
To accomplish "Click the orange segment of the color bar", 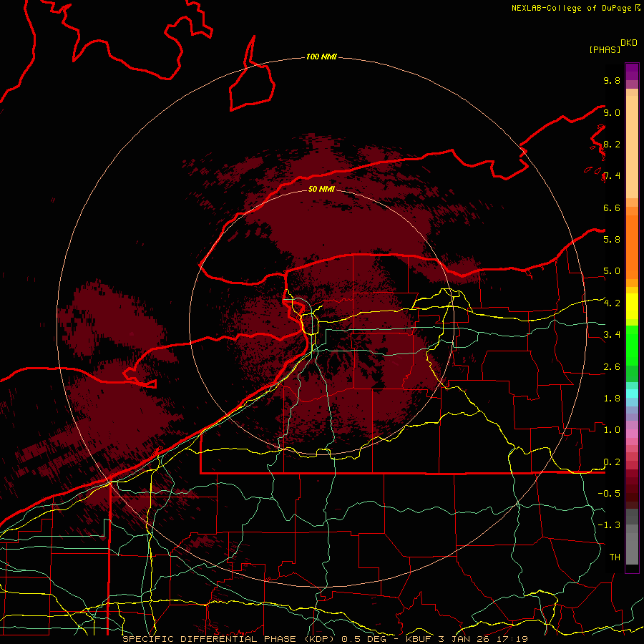I will point(632,246).
